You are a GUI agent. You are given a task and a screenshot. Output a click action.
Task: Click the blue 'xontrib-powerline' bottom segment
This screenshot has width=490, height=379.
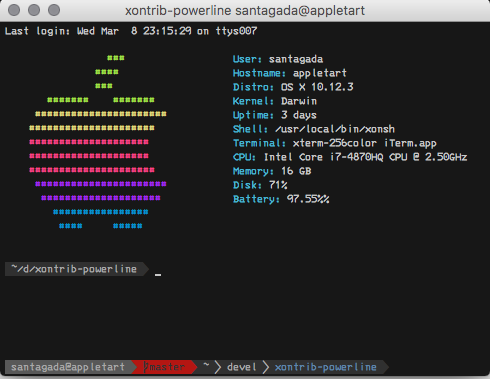326,367
